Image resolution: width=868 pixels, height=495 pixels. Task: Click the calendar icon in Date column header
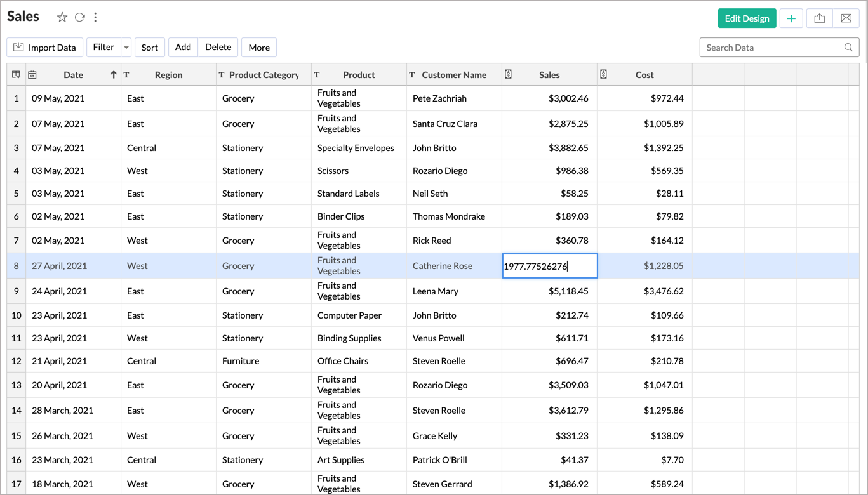pyautogui.click(x=32, y=74)
